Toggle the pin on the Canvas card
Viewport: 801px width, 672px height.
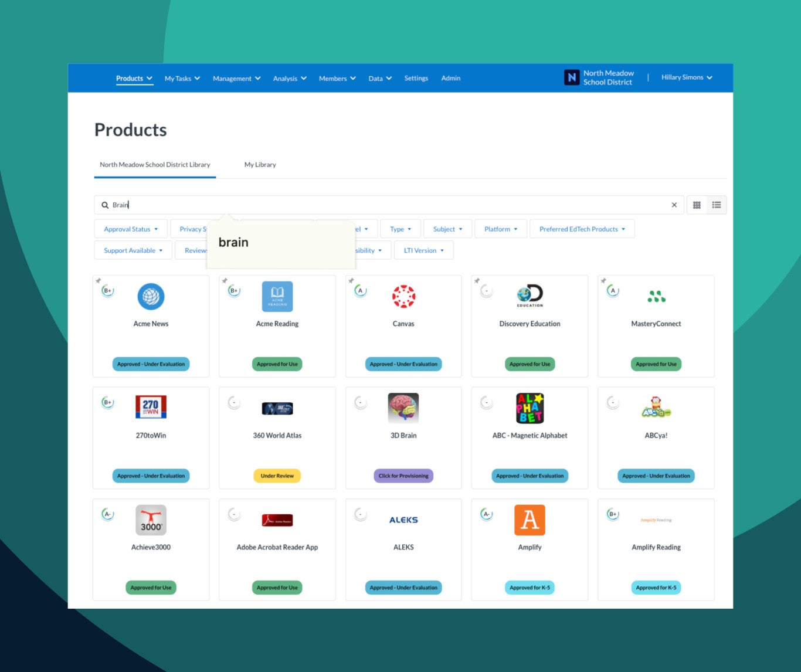[x=351, y=280]
